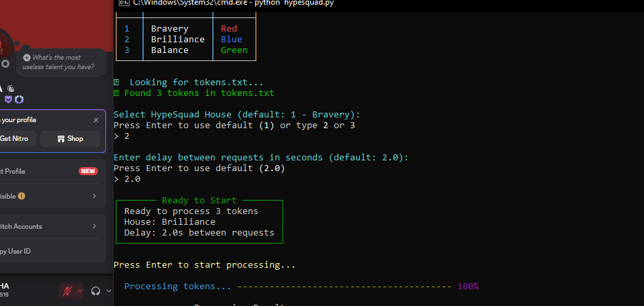Click 'Delay: 2.0s between requests' line

pyautogui.click(x=199, y=233)
